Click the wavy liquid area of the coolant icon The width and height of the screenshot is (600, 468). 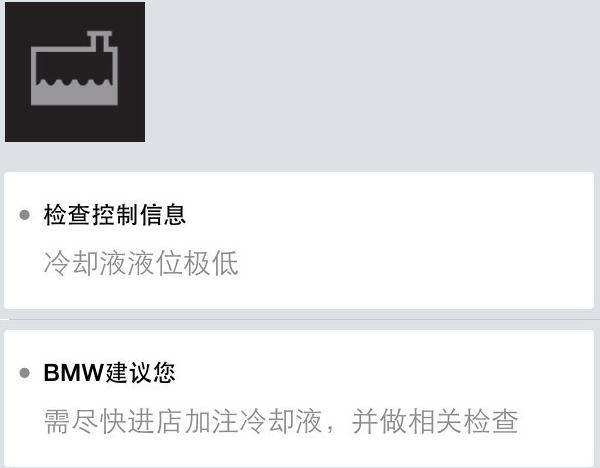[x=74, y=93]
